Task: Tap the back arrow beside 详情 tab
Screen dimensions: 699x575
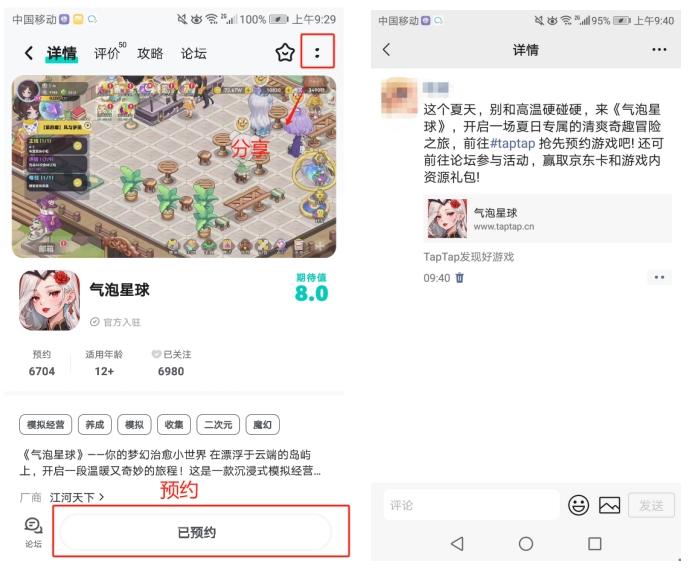Action: click(29, 53)
